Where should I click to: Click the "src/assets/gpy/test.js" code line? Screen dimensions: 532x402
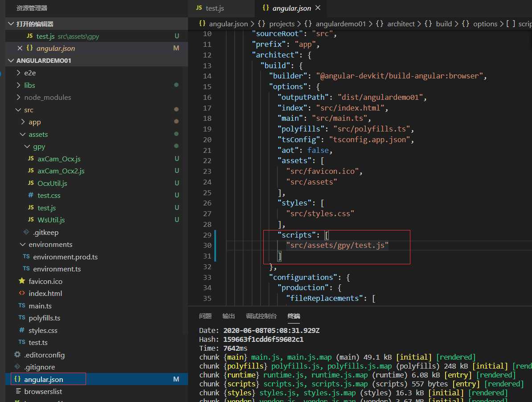pyautogui.click(x=337, y=245)
